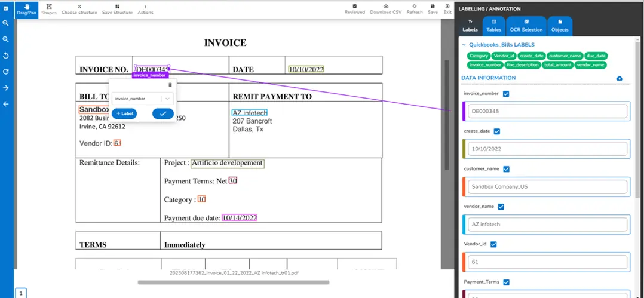Click the document viewer vertical scrollbar
The image size is (644, 298).
click(x=447, y=115)
